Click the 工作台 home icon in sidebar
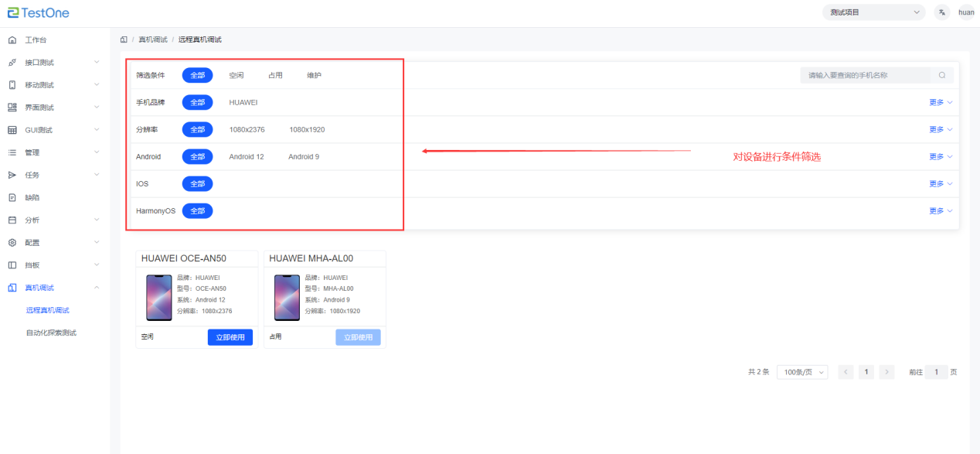 [12, 40]
